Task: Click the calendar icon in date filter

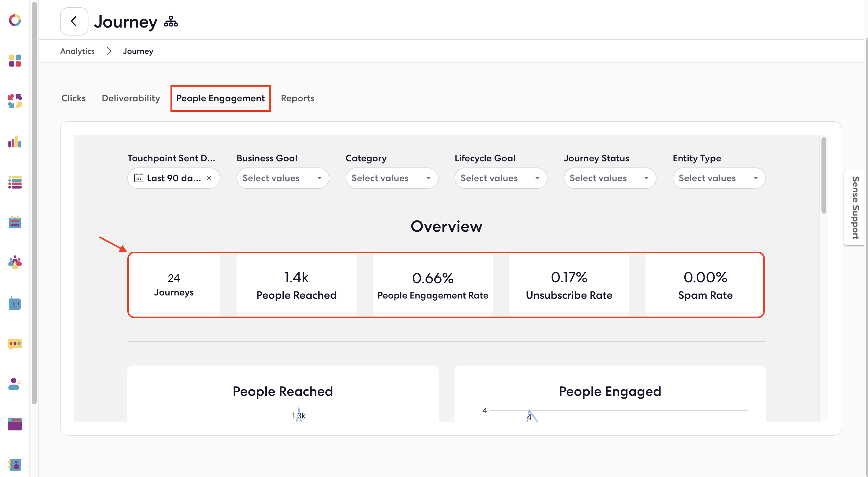Action: coord(138,178)
